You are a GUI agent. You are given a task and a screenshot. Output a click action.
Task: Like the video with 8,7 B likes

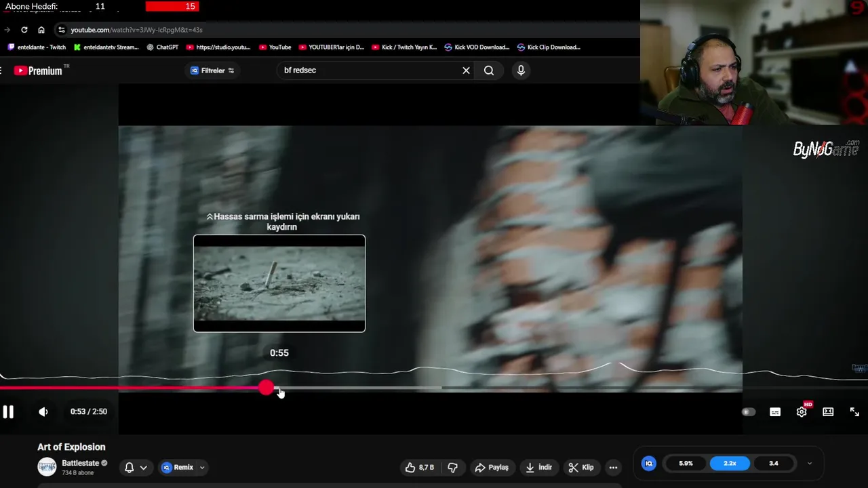[x=420, y=468]
